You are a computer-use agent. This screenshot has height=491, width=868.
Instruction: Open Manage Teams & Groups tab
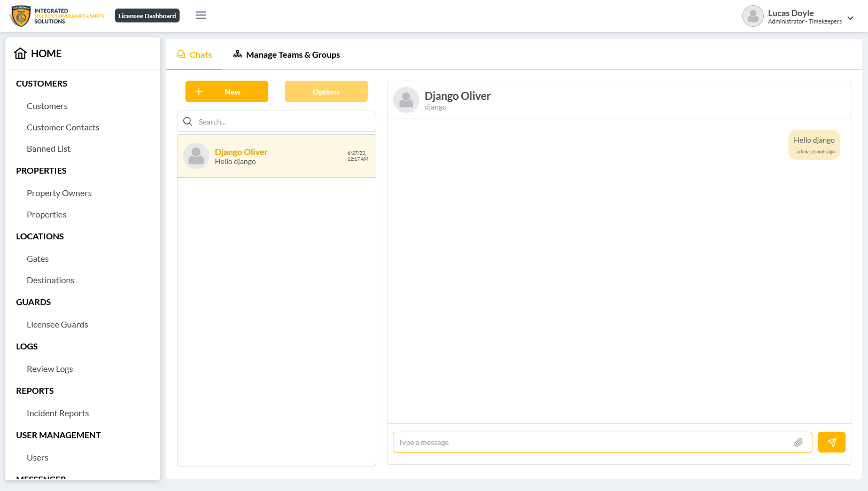coord(286,54)
